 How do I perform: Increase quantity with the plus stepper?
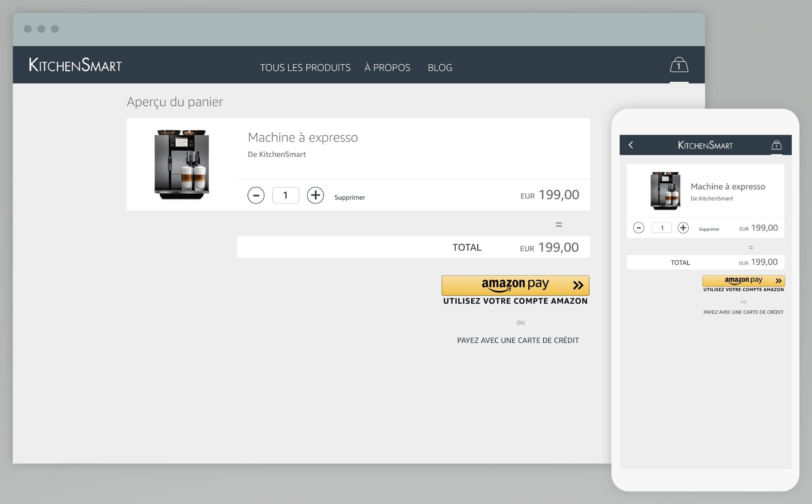[316, 195]
